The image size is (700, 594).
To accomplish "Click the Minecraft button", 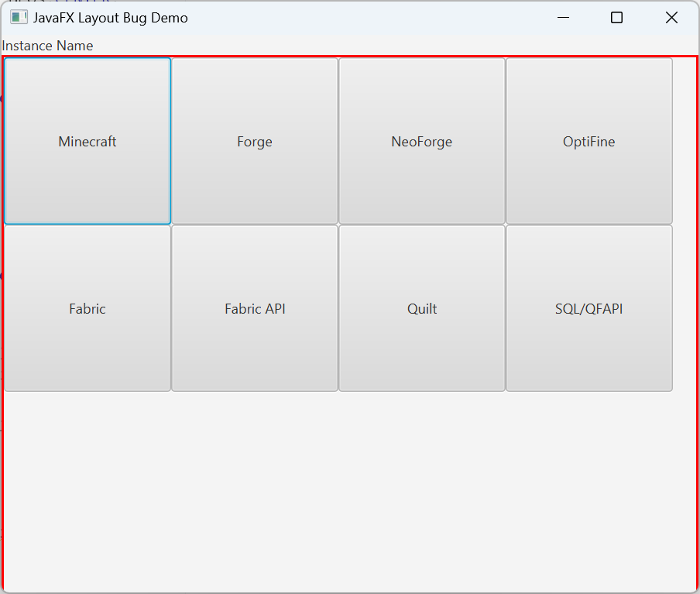I will click(x=87, y=141).
